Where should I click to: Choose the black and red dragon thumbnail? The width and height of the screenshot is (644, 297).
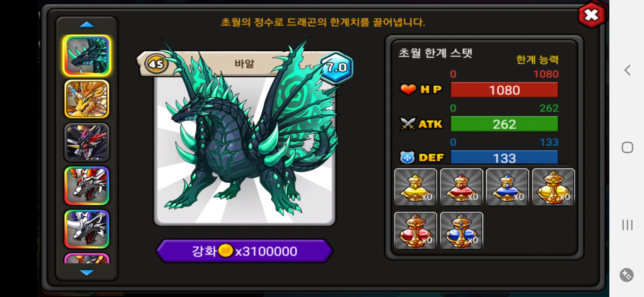tap(87, 142)
